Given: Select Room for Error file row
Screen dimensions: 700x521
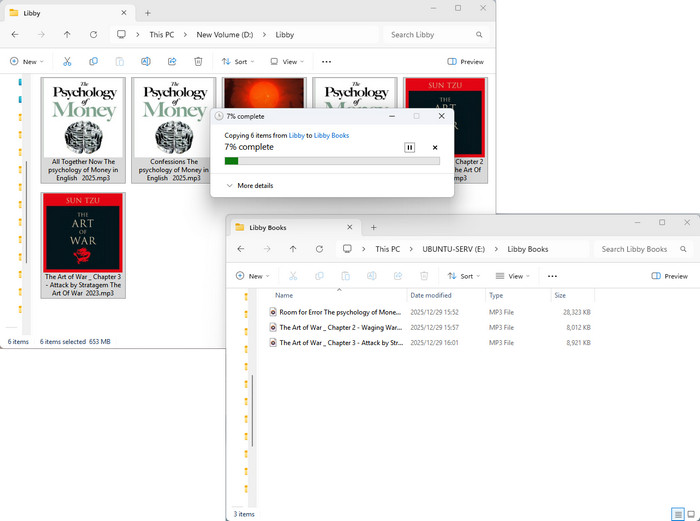Looking at the screenshot, I should click(x=430, y=312).
